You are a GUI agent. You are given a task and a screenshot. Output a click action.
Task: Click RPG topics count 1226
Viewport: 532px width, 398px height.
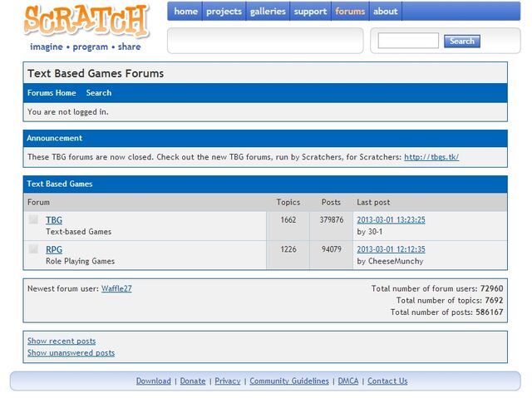coord(288,249)
